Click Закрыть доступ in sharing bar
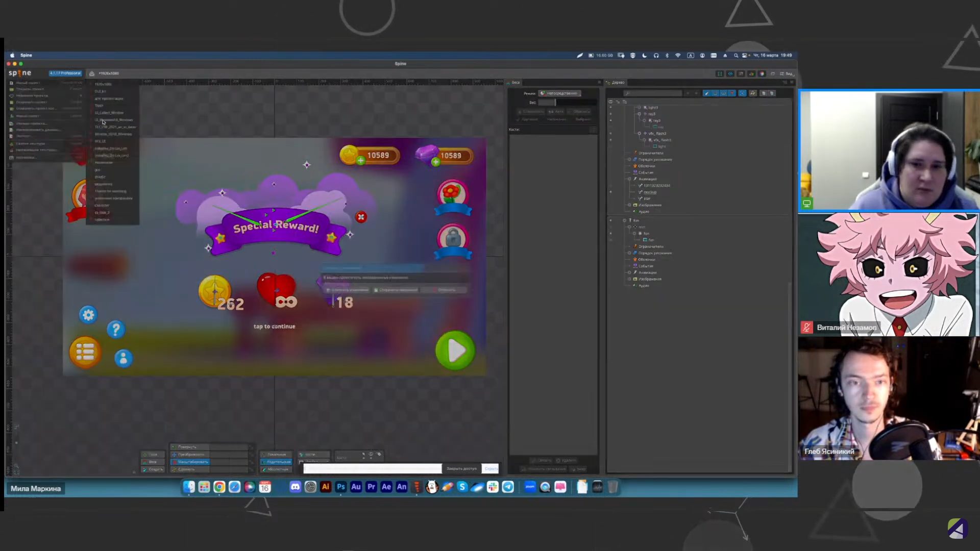 [x=461, y=468]
